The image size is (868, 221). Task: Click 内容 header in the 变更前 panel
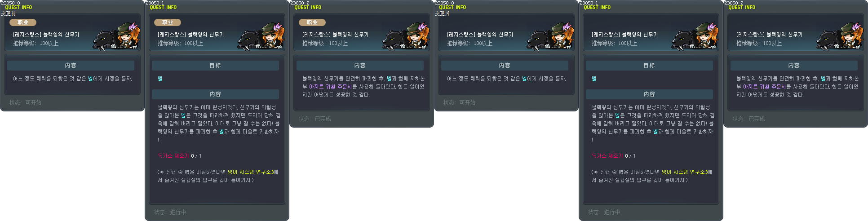point(71,66)
